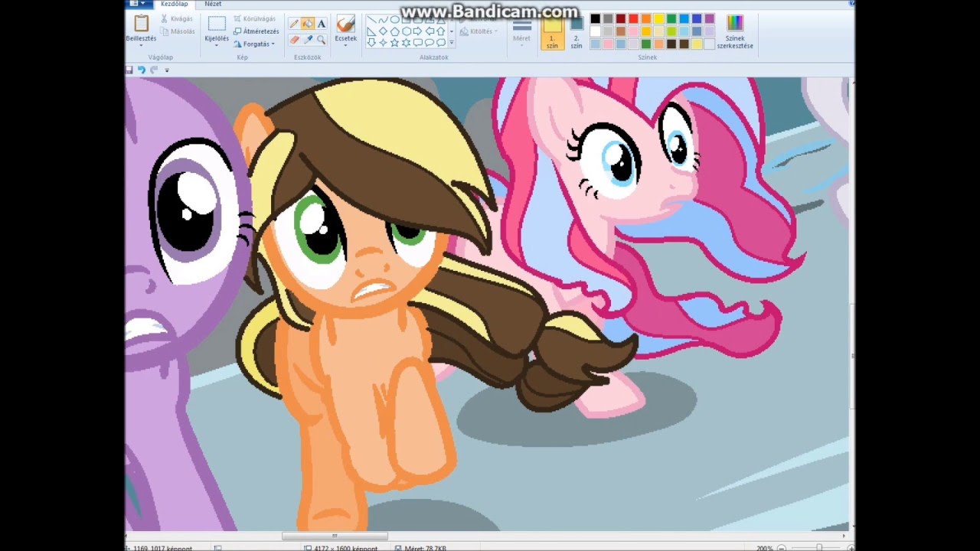The image size is (980, 551).
Task: Pick the green top-row color swatch
Action: pyautogui.click(x=671, y=18)
